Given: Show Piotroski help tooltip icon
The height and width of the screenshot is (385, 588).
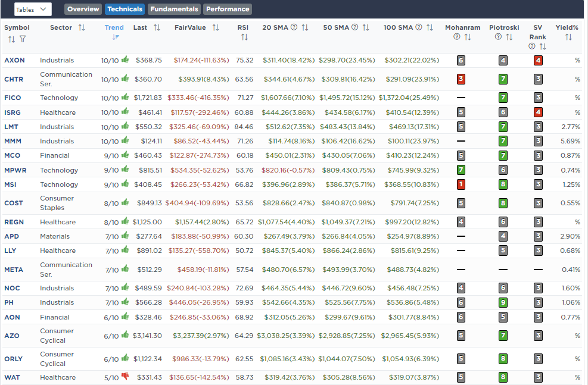Looking at the screenshot, I should point(498,37).
